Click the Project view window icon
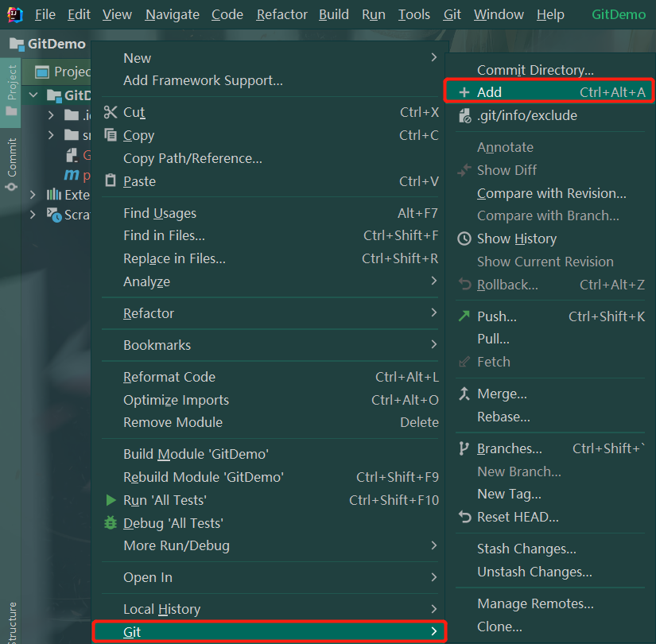This screenshot has width=656, height=644. [42, 72]
